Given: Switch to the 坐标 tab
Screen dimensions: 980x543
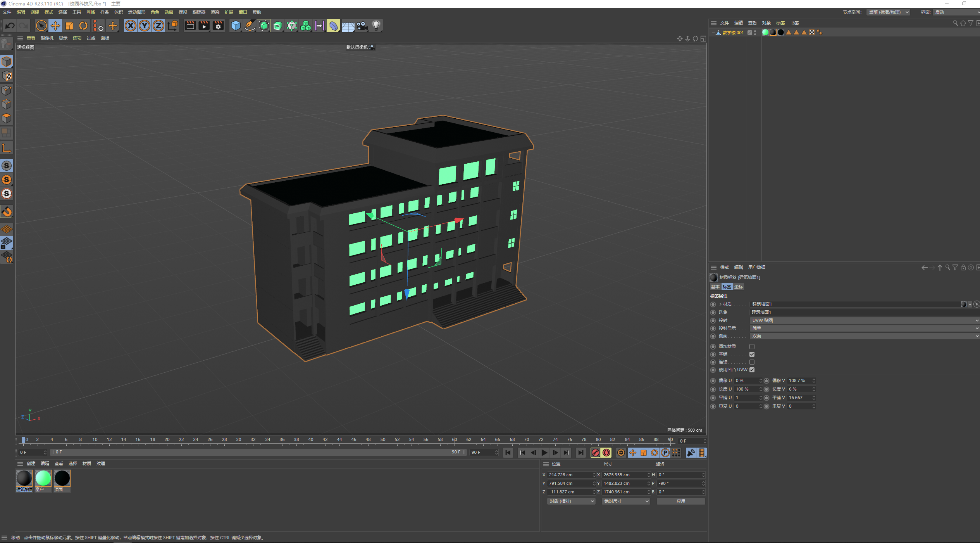Looking at the screenshot, I should [739, 287].
